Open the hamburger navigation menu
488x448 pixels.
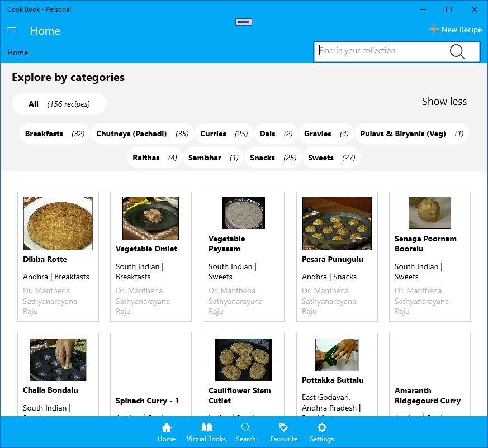click(x=12, y=30)
